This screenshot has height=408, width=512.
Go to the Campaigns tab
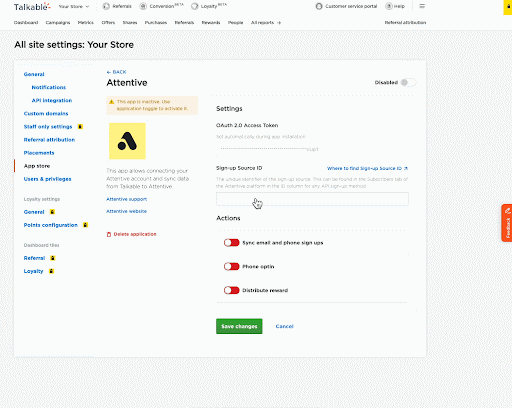(x=58, y=23)
